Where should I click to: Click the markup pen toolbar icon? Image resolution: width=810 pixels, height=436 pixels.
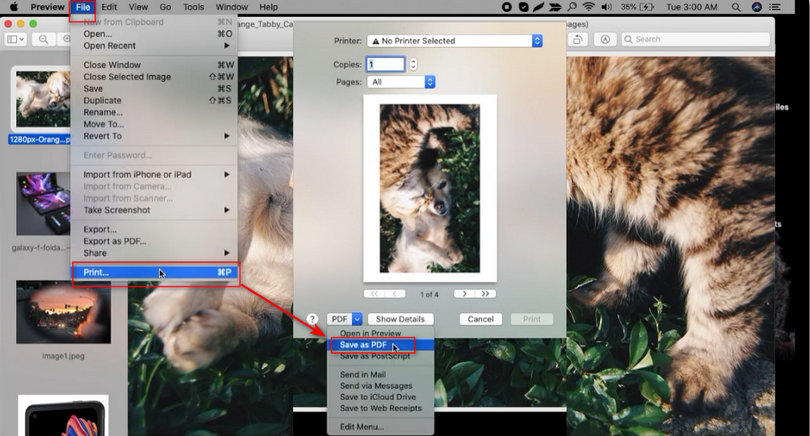(x=605, y=39)
